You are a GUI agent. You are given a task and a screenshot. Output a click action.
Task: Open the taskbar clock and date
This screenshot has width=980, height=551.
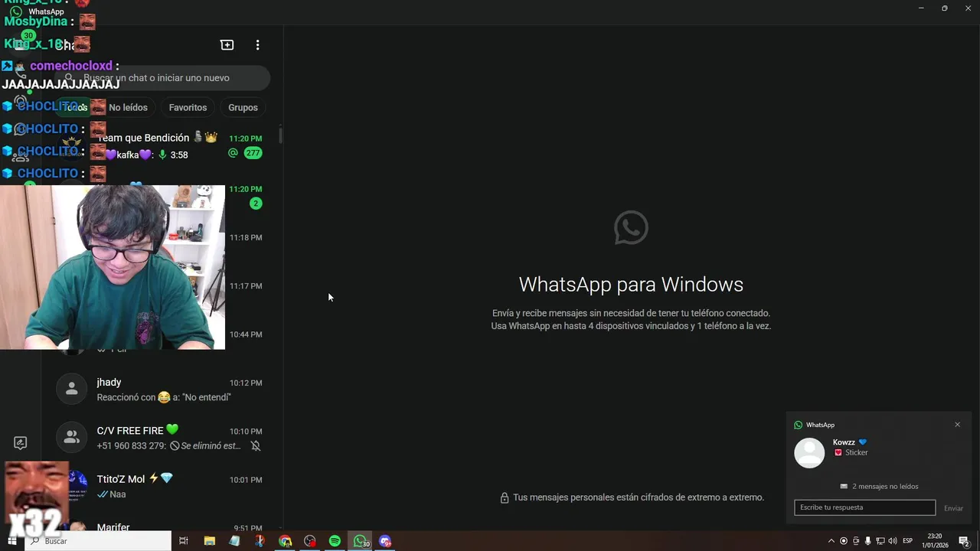(935, 541)
